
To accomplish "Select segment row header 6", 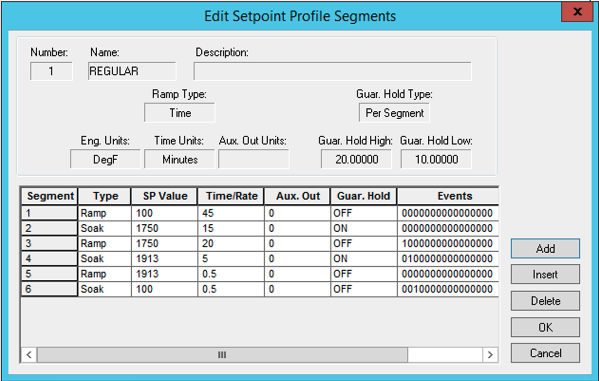I will [x=50, y=289].
